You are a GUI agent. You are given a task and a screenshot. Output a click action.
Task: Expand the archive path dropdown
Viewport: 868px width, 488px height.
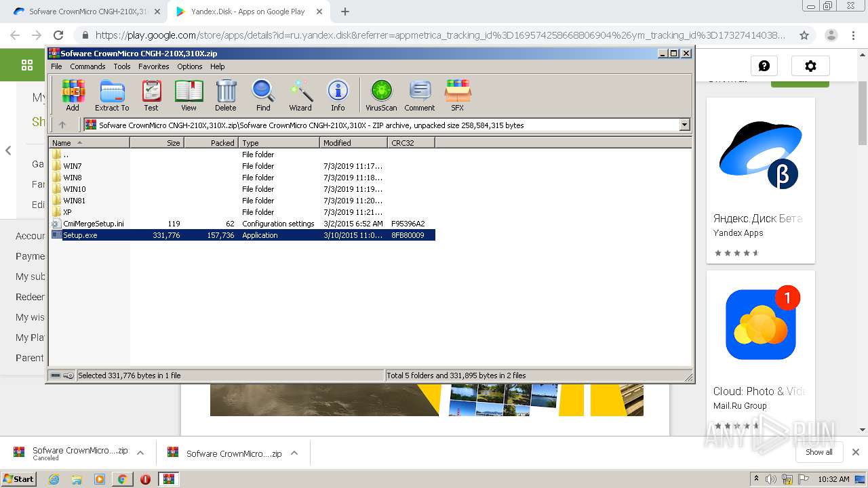point(684,125)
